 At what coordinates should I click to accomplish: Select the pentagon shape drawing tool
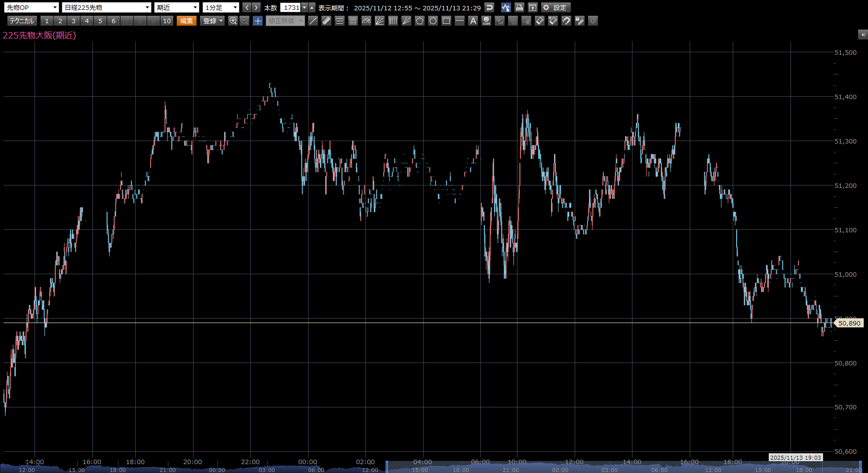pos(420,21)
